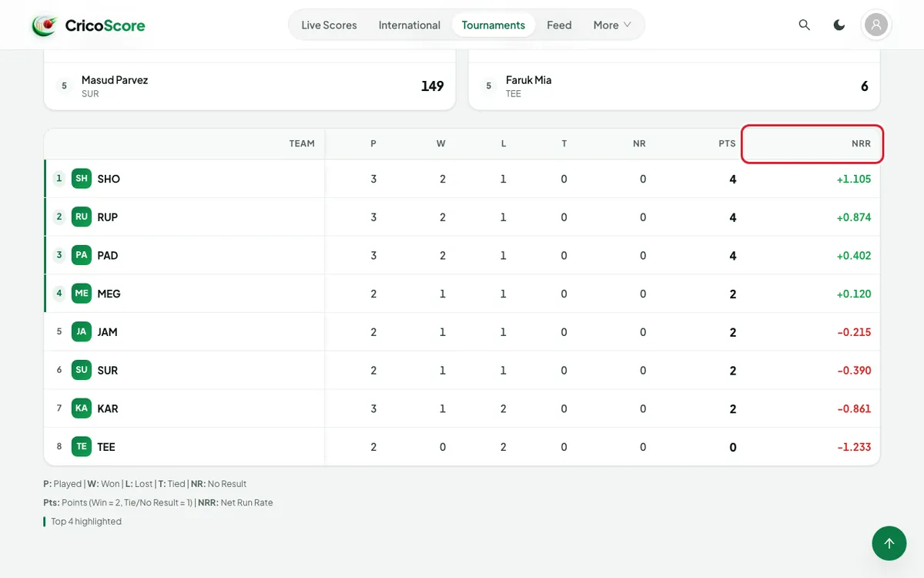Select the Tournaments tab
The height and width of the screenshot is (578, 924).
tap(494, 25)
